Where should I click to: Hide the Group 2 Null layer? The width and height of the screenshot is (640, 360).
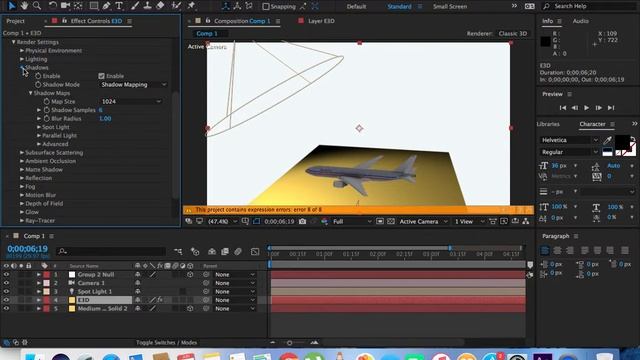tap(6, 275)
